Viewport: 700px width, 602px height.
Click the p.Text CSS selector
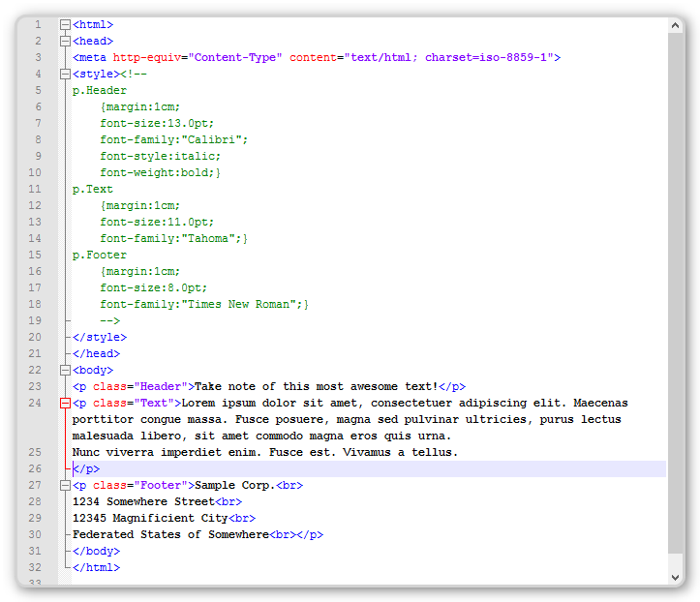coord(93,189)
